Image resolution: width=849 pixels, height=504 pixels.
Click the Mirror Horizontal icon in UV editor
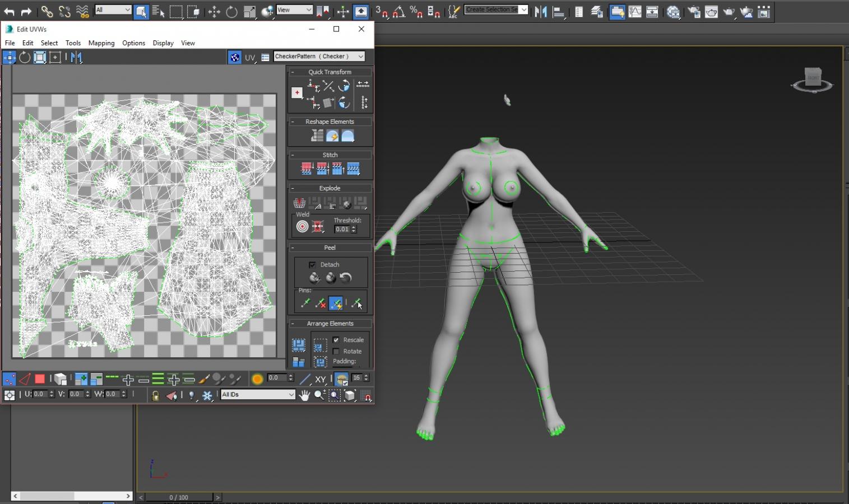click(77, 57)
